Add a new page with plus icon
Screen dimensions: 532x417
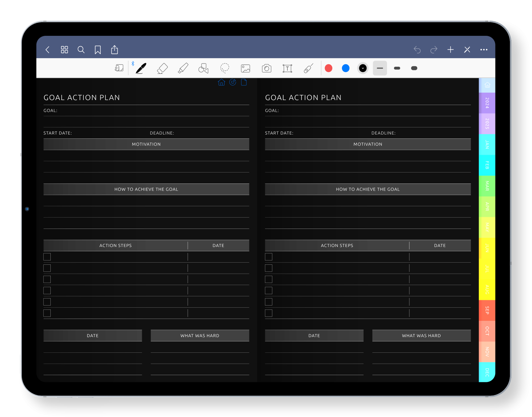(x=450, y=50)
